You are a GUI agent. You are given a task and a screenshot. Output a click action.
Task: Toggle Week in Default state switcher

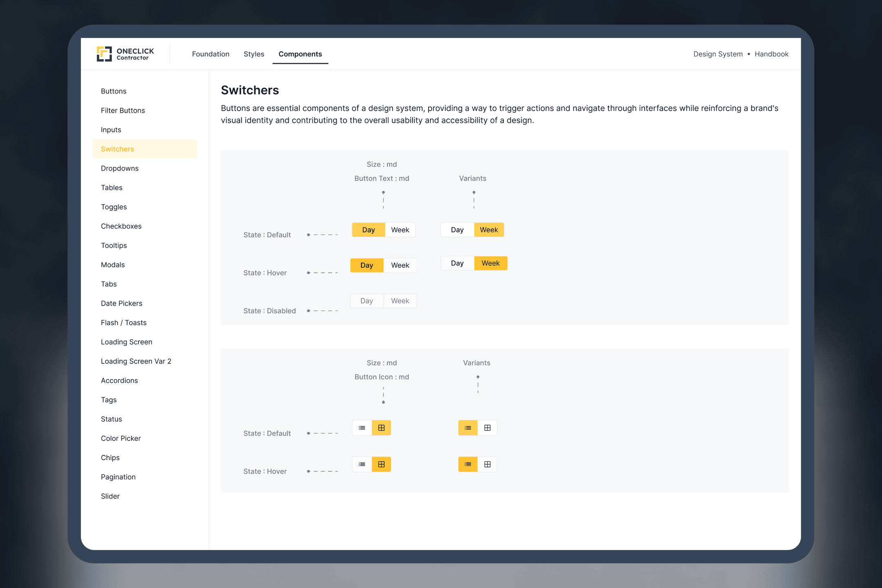coord(400,230)
